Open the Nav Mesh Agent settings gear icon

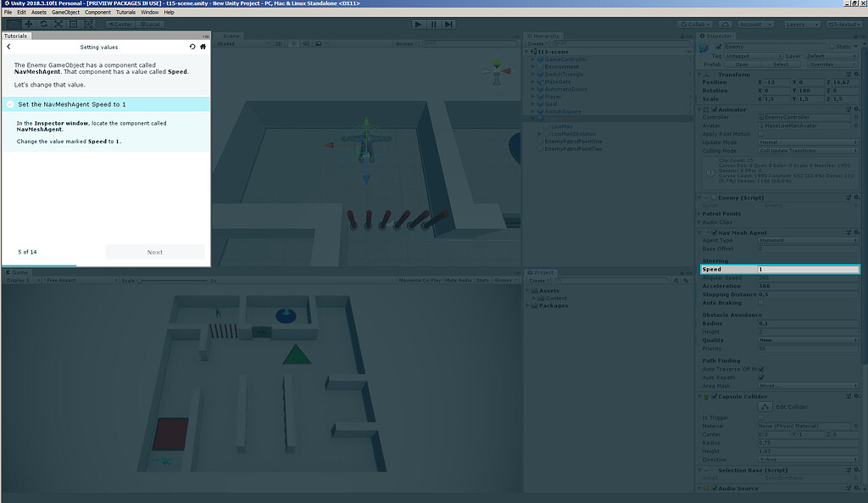click(856, 232)
